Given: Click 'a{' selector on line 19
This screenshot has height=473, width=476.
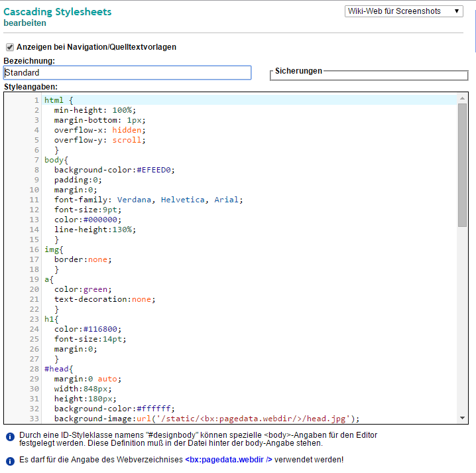Looking at the screenshot, I should pyautogui.click(x=49, y=279).
